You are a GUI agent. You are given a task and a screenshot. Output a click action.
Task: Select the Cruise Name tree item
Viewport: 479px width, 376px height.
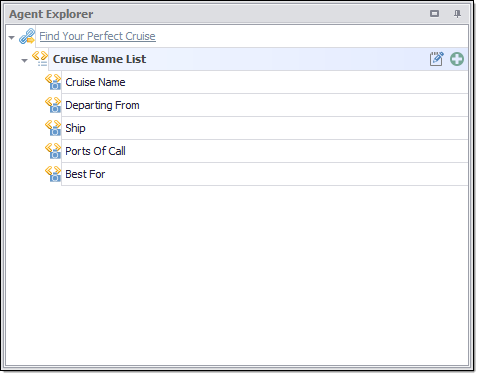(x=265, y=82)
